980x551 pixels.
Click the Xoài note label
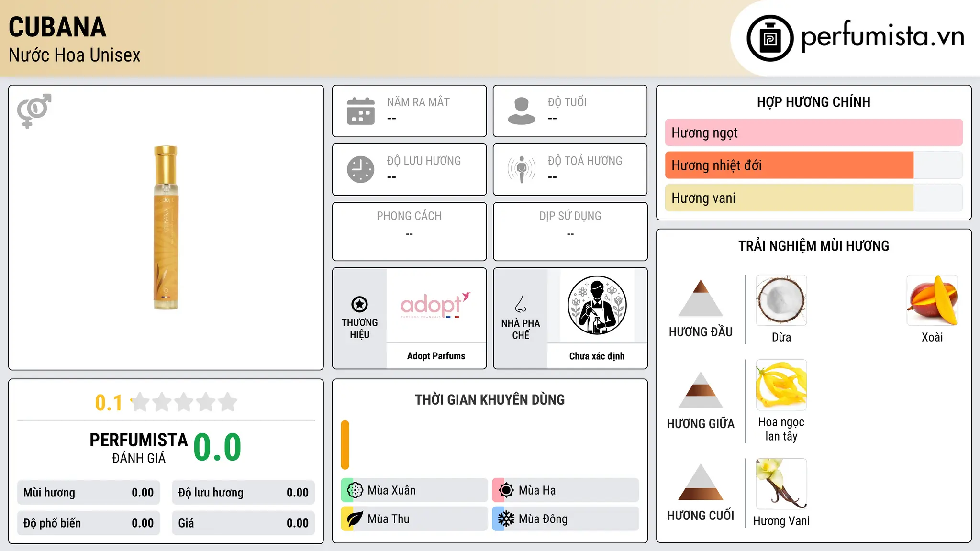932,337
